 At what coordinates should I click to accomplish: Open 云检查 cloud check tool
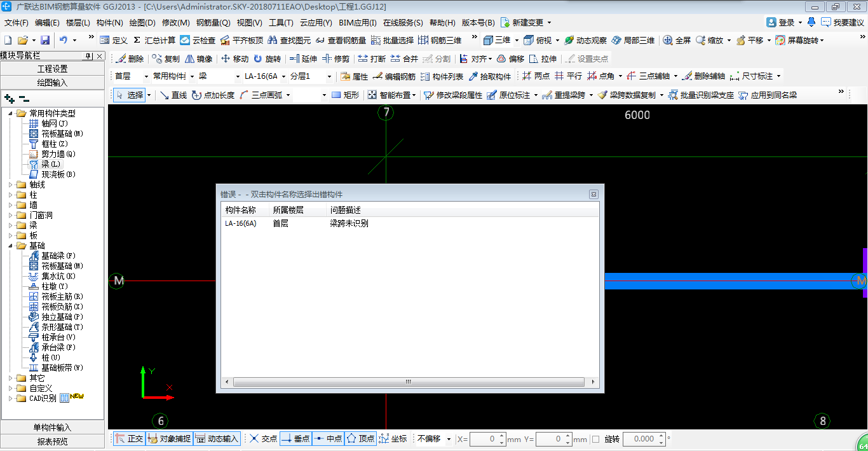click(x=198, y=40)
